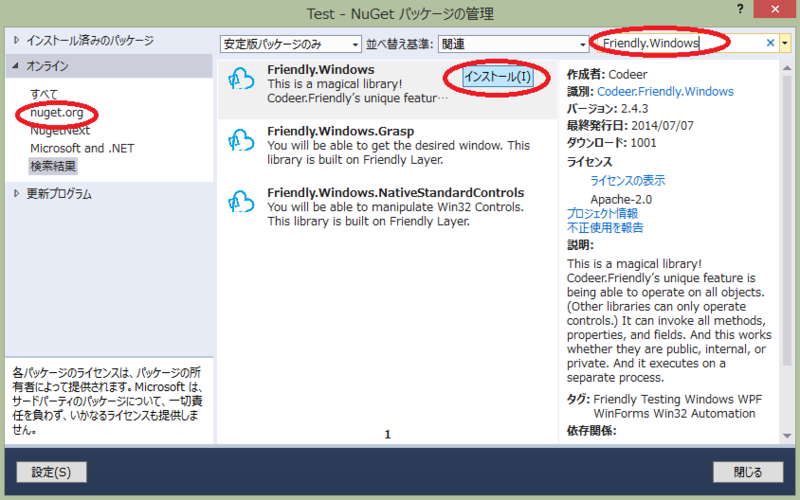Open the help question mark button

tap(740, 9)
